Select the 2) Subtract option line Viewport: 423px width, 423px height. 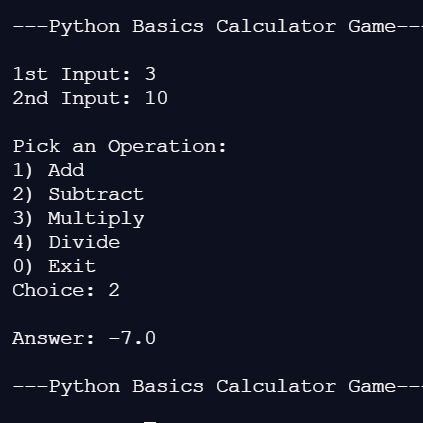78,194
